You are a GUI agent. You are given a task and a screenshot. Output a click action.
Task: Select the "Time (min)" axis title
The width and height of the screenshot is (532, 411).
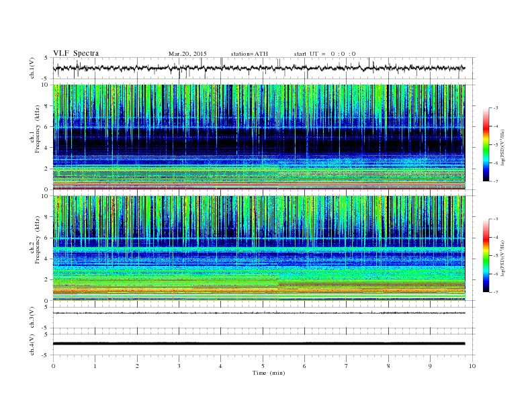point(269,373)
